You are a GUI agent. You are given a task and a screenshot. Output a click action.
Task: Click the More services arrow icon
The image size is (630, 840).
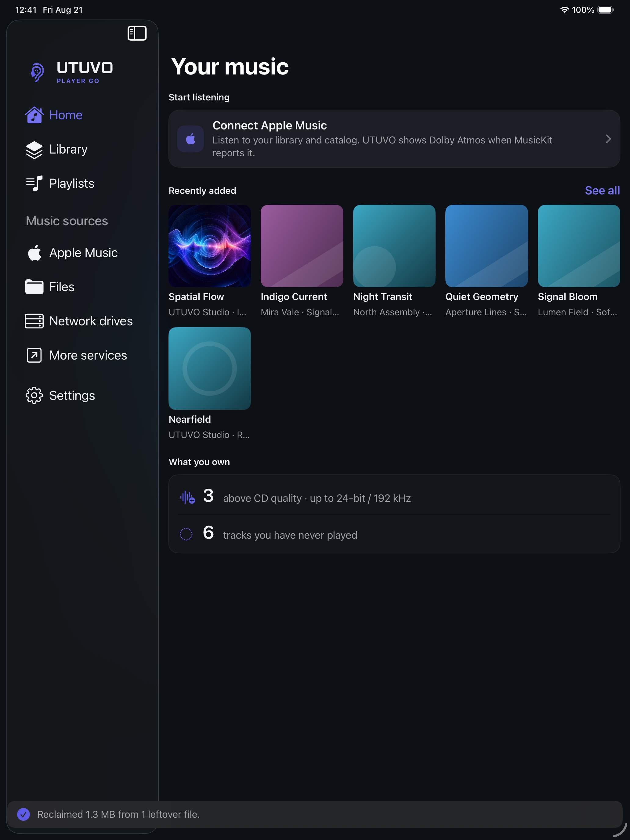click(34, 355)
